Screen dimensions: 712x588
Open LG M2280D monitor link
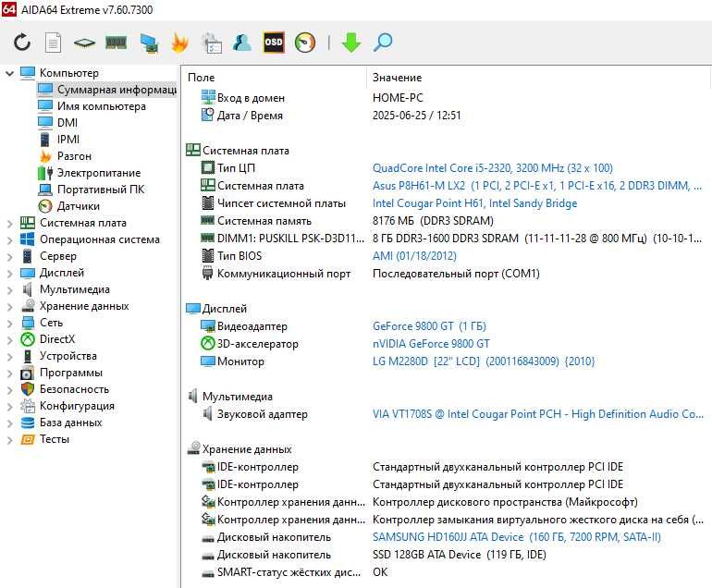[483, 361]
